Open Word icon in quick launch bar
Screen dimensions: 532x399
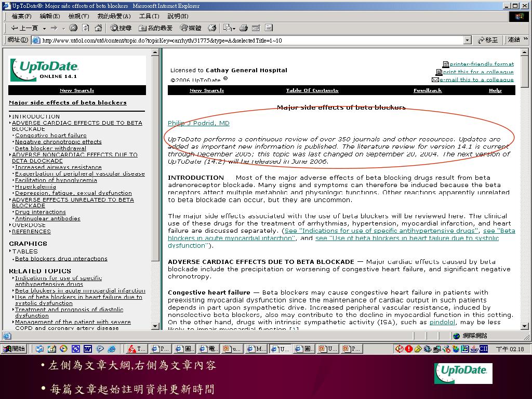click(87, 349)
